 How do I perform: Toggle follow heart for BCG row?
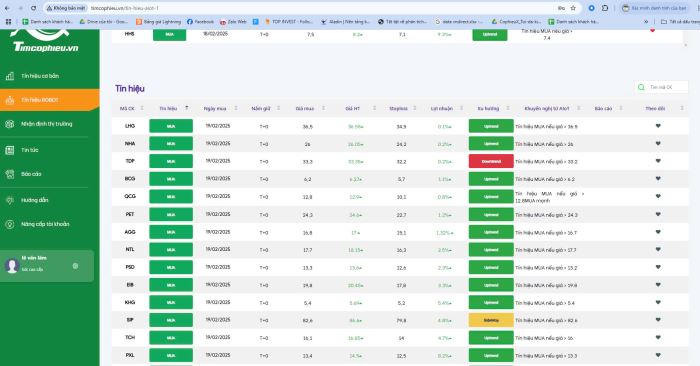tap(658, 179)
